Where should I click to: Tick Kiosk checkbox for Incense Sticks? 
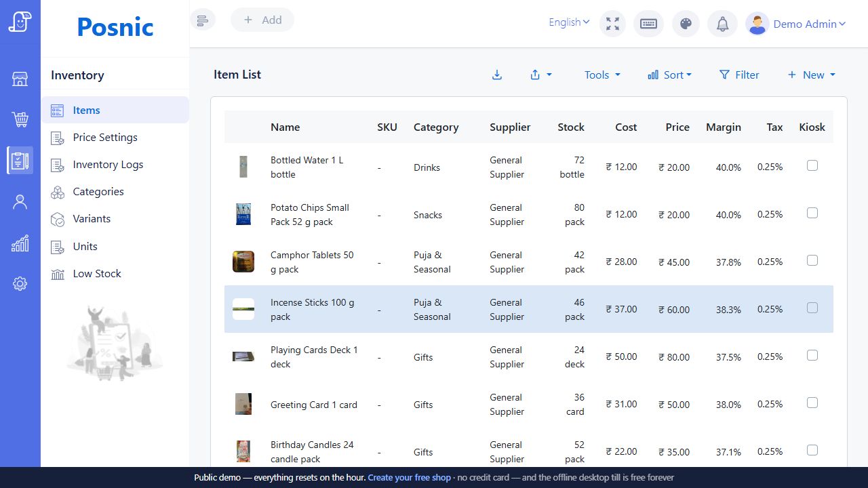[812, 308]
